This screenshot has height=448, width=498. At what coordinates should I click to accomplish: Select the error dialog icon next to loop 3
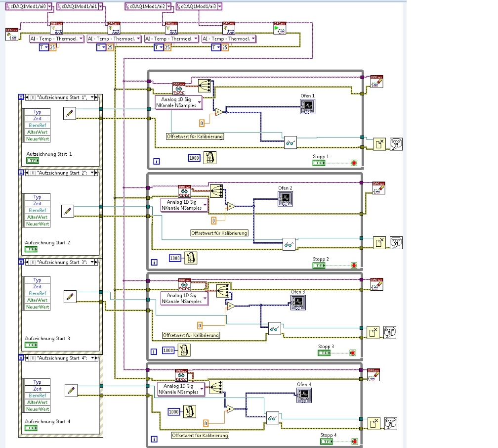point(390,333)
